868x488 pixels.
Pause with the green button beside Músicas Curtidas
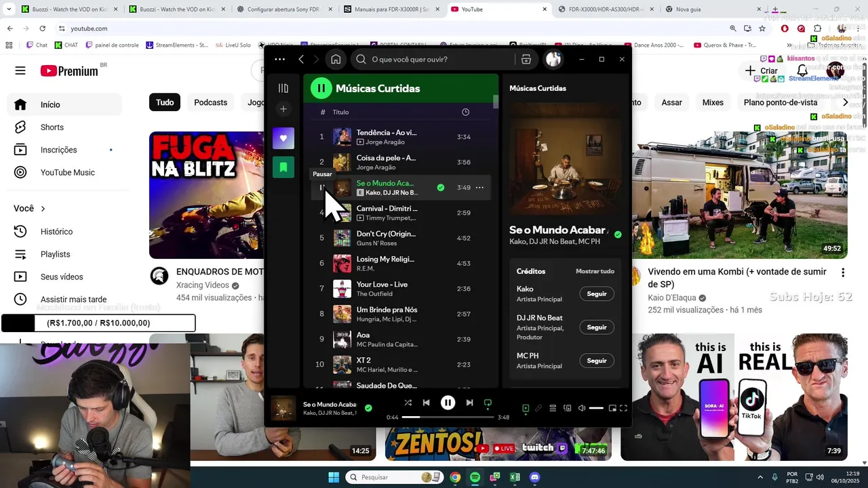[321, 88]
